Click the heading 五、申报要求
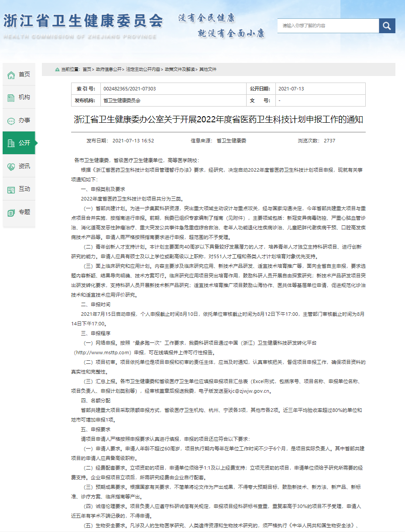The width and height of the screenshot is (405, 532). coord(96,429)
